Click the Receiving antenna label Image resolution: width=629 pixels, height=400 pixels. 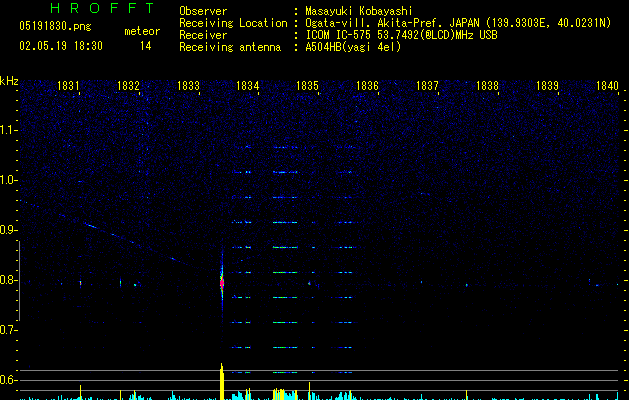click(x=230, y=47)
